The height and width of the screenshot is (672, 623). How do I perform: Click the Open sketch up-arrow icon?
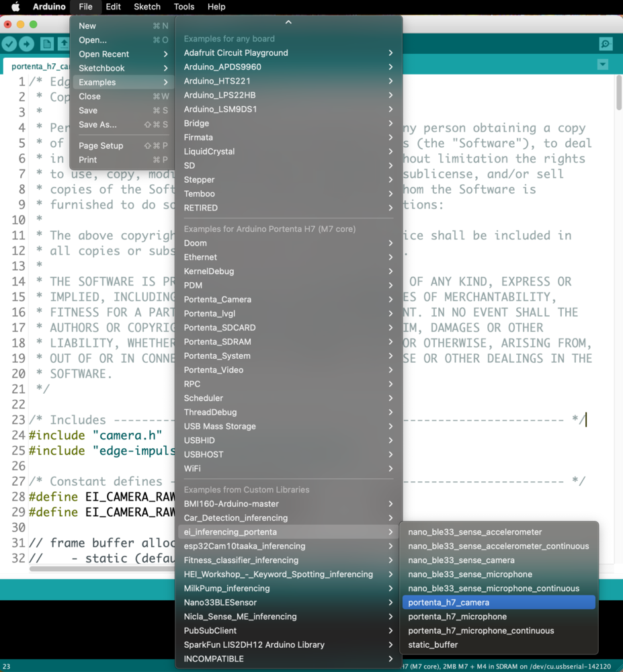click(64, 44)
